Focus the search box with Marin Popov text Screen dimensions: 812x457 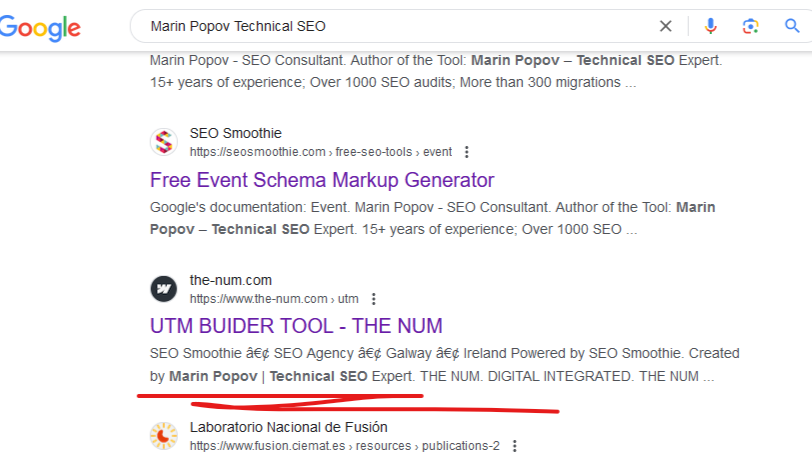(394, 26)
